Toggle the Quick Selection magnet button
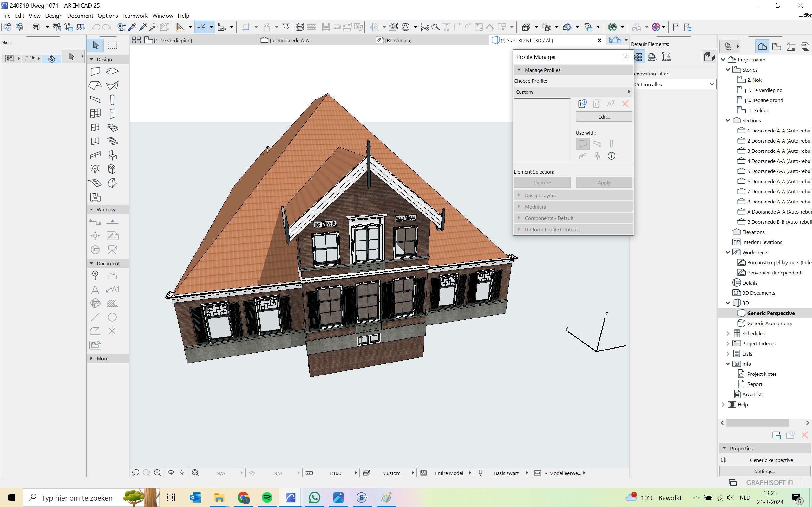Viewport: 812px width, 507px height. tap(51, 59)
